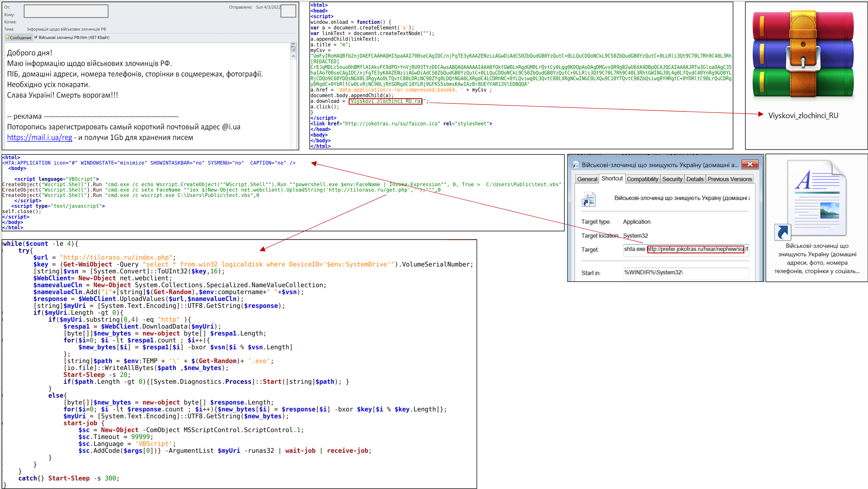Click the shortcut file icon inside the Shortcut tab
The height and width of the screenshot is (489, 868).
point(588,199)
